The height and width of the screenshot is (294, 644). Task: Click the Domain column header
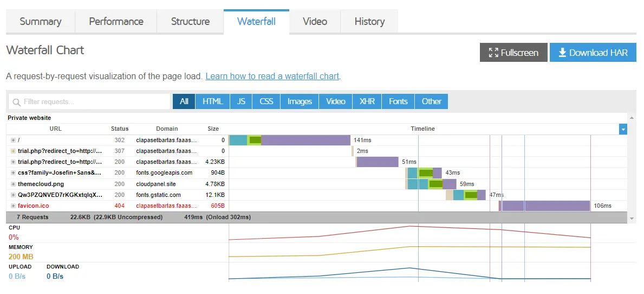pos(167,129)
